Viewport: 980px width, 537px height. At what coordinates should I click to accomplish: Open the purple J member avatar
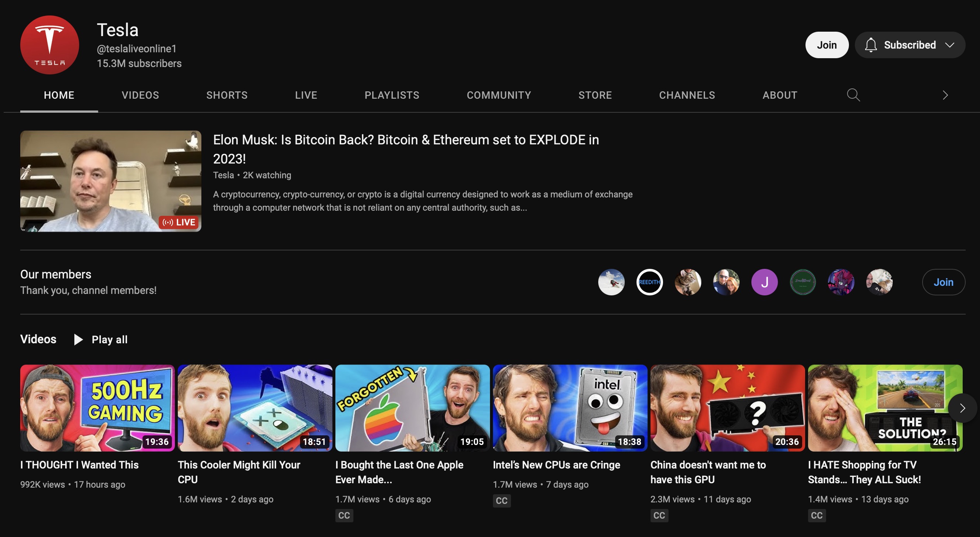coord(764,282)
